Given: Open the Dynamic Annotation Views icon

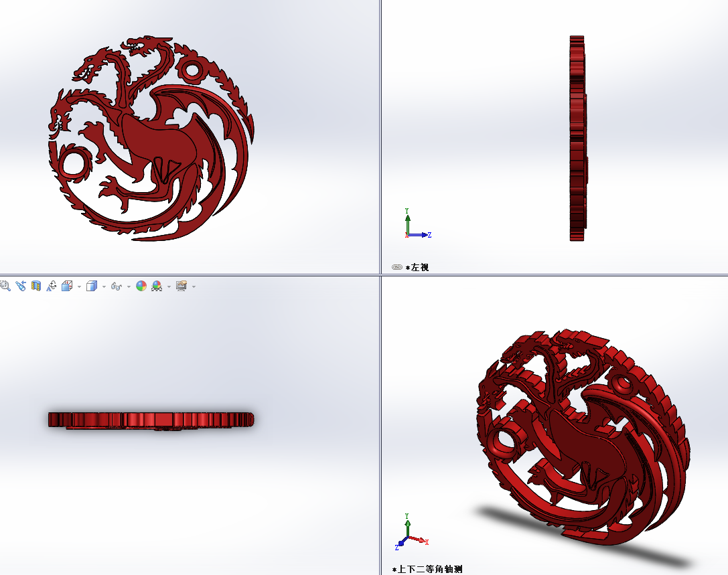Looking at the screenshot, I should [x=51, y=286].
